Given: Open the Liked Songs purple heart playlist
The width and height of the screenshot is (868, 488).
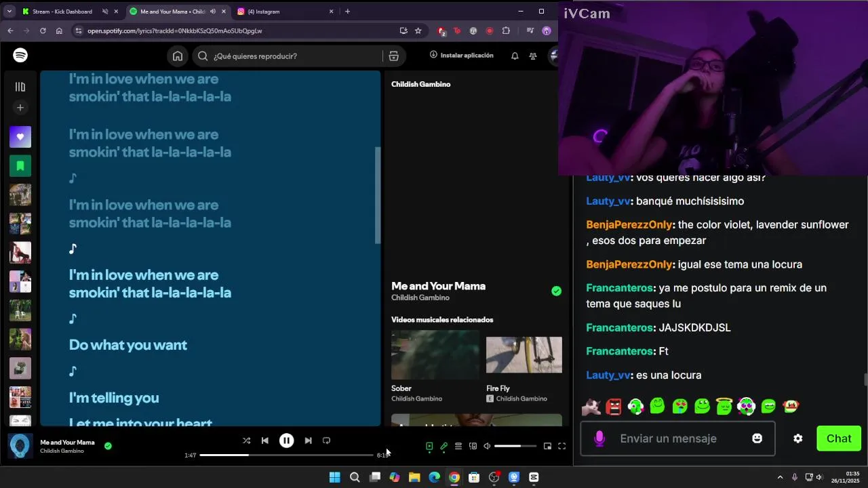Looking at the screenshot, I should [20, 137].
